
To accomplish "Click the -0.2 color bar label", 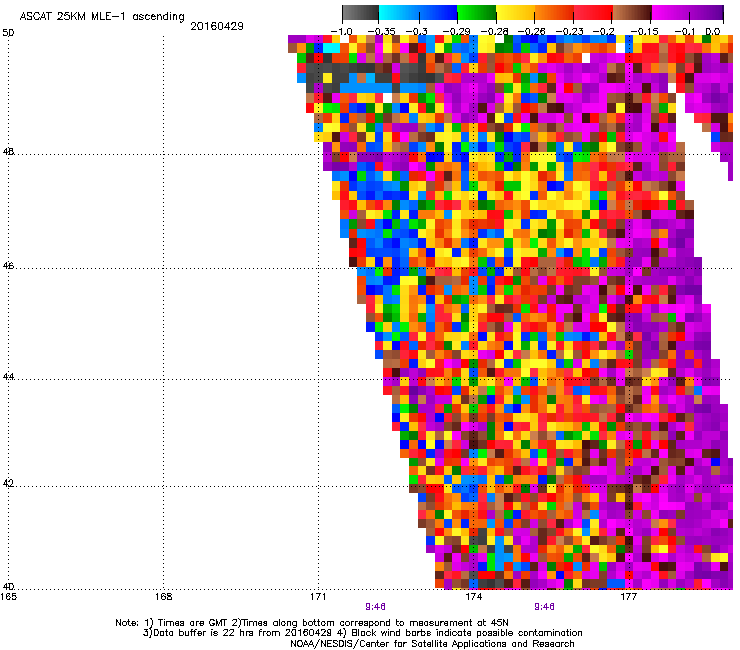I will (604, 32).
